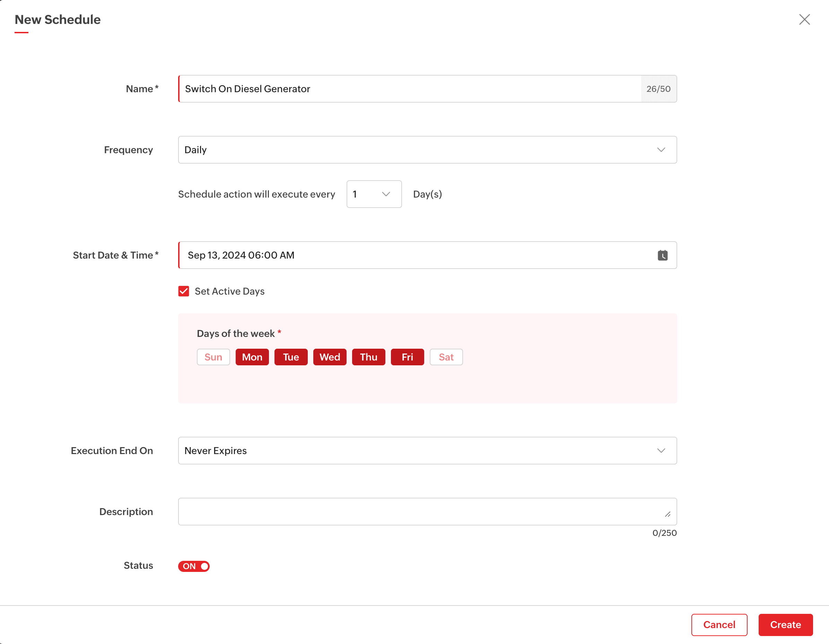Deselect Thu in days of week

click(x=368, y=357)
